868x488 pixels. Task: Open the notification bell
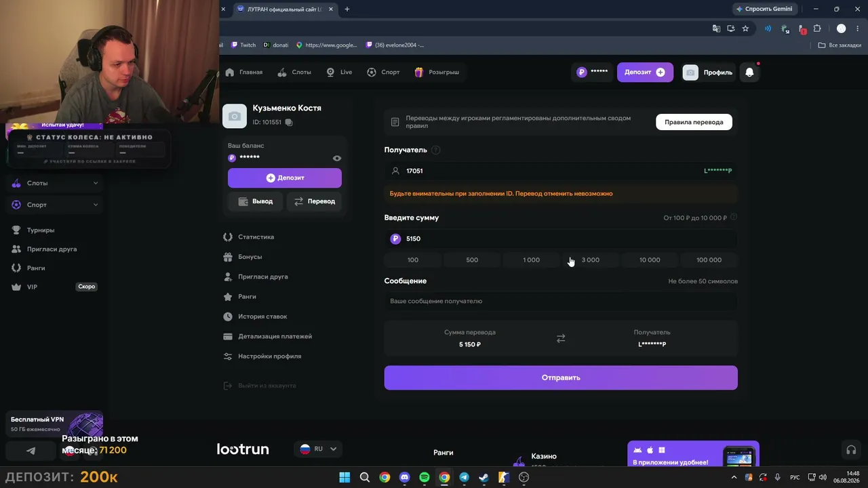(x=749, y=73)
